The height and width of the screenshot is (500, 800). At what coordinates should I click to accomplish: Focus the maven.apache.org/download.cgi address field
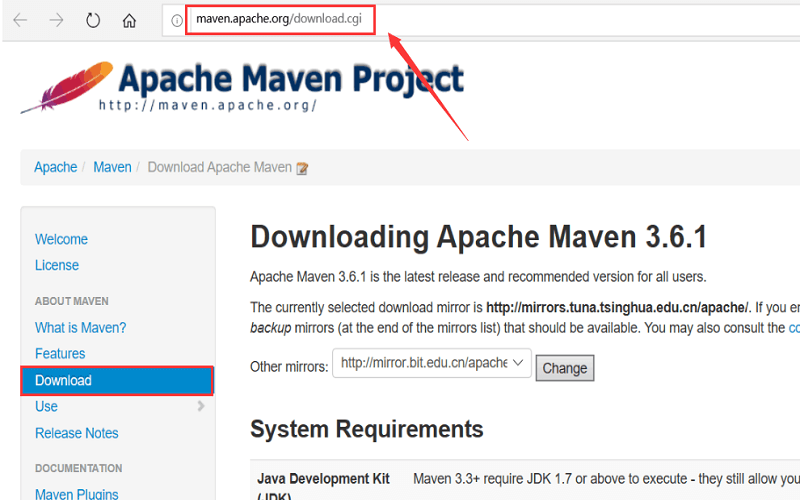280,19
